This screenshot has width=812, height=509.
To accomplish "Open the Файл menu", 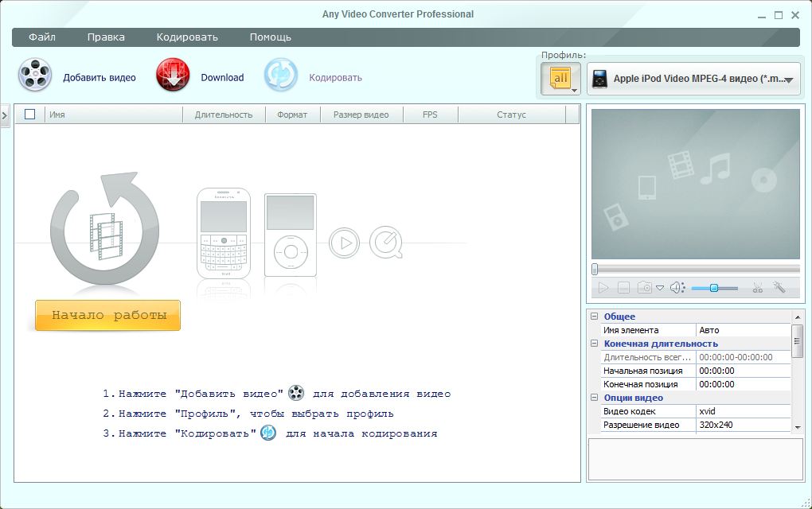I will (x=41, y=37).
